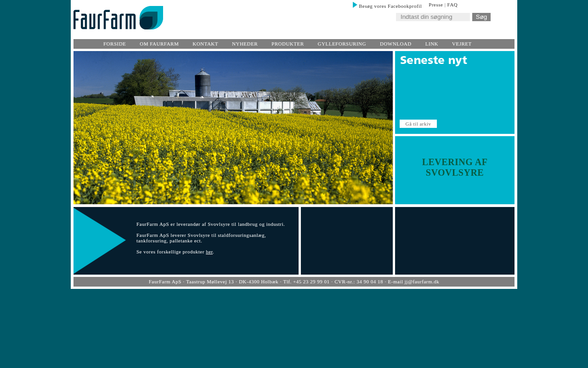The image size is (588, 368).
Task: Focus the Indtast din søgning search field
Action: coord(433,17)
